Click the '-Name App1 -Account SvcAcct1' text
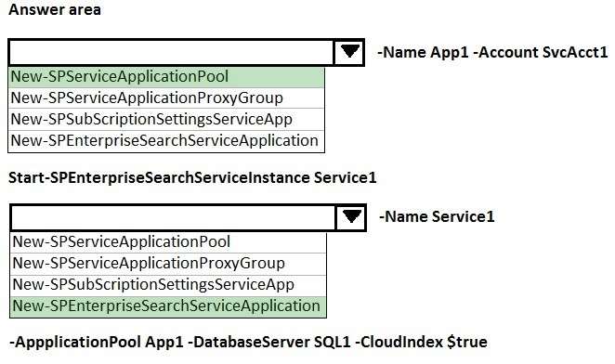Screen dimensions: 615x364 [492, 52]
